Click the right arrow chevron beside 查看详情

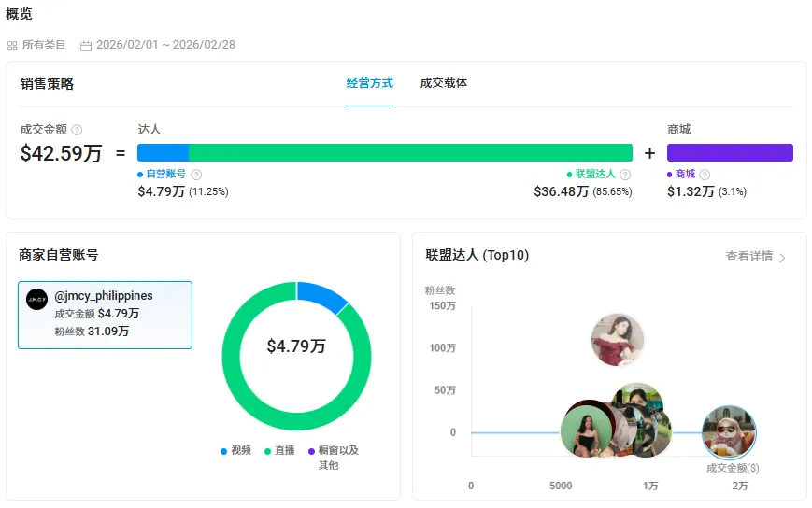782,258
